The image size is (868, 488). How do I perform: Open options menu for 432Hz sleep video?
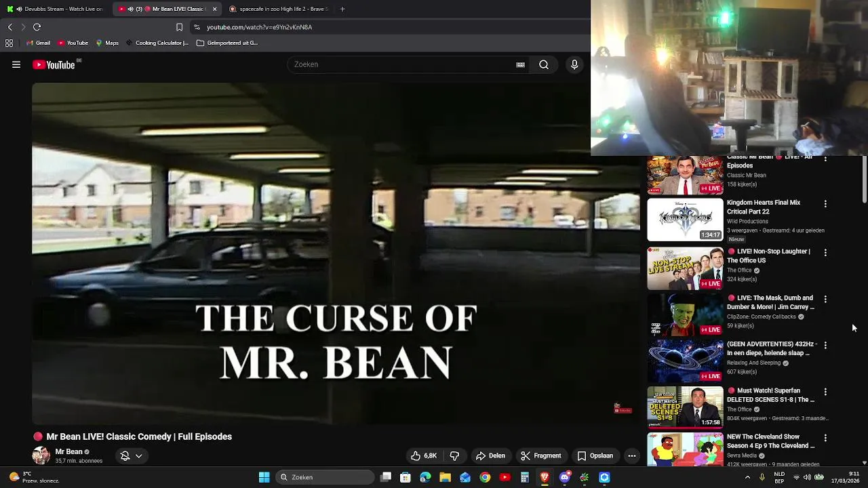coord(825,345)
